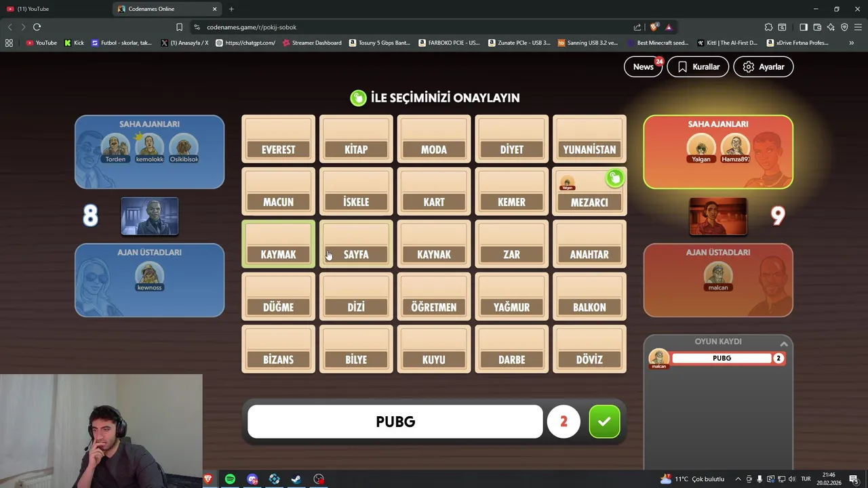This screenshot has height=488, width=868.
Task: Click kemolokk player avatar in blue team
Action: (149, 146)
